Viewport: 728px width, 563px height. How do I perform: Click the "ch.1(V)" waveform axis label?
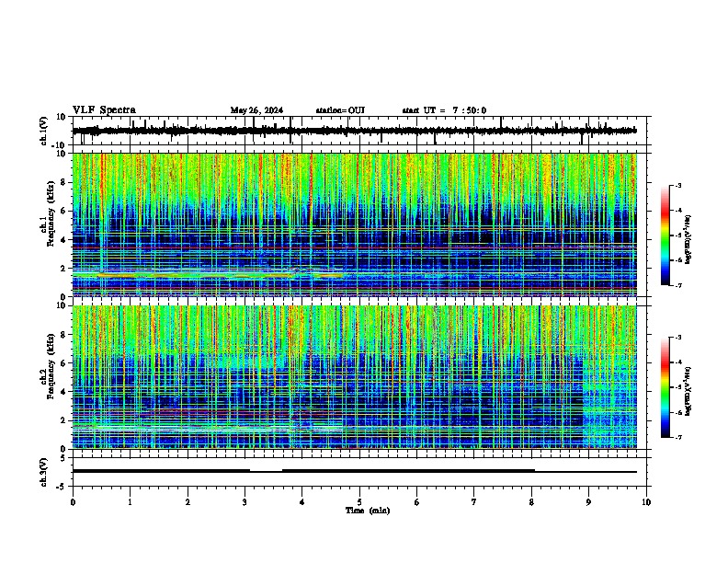(43, 131)
